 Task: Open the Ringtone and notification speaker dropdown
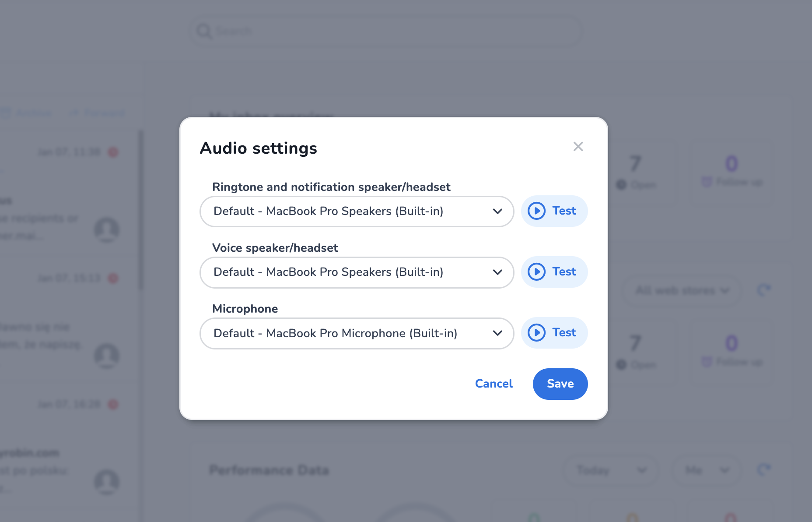point(356,212)
